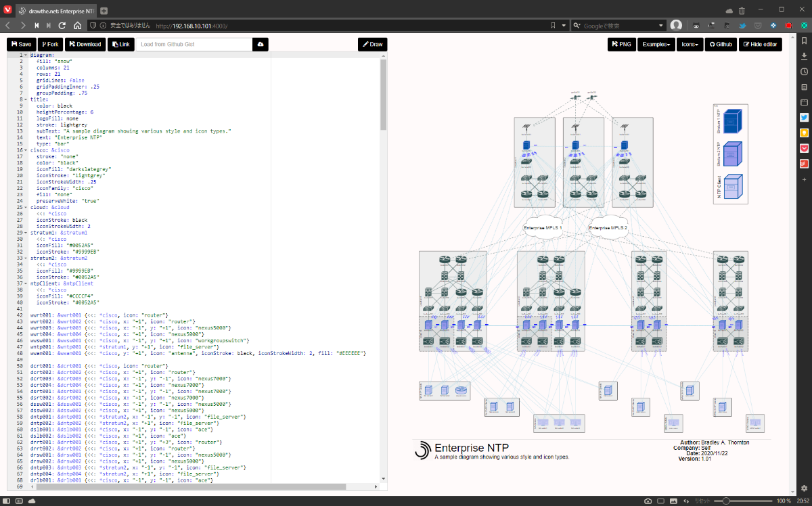Click the fast forward history button

tap(49, 25)
